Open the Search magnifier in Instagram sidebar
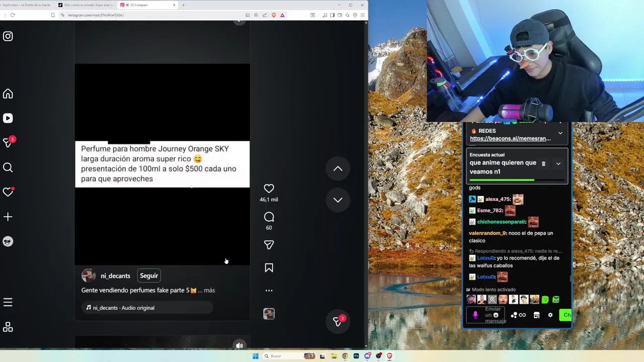 click(8, 167)
